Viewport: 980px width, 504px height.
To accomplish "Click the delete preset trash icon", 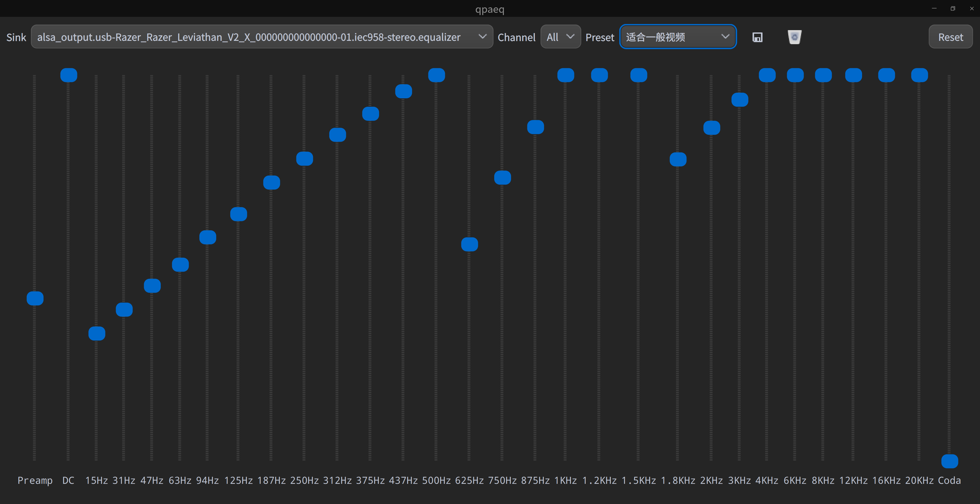I will pos(794,37).
